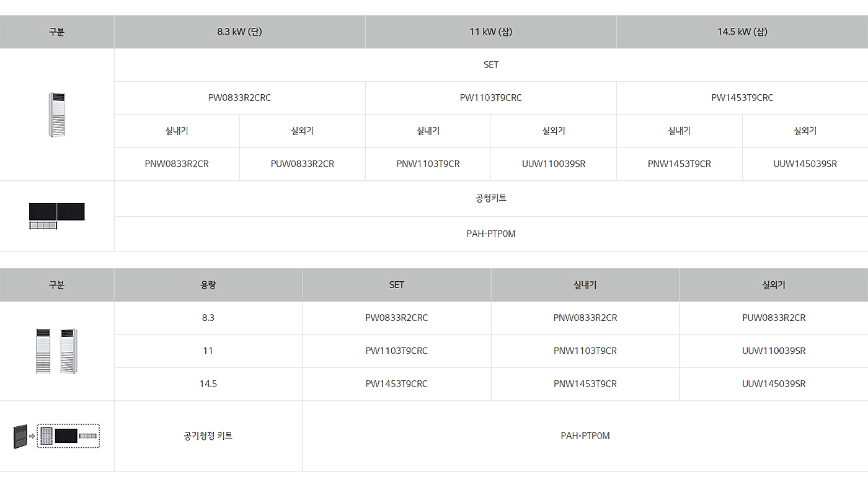Click set model PW0833R2CRC in top table
Image resolution: width=868 pixels, height=485 pixels.
click(239, 98)
